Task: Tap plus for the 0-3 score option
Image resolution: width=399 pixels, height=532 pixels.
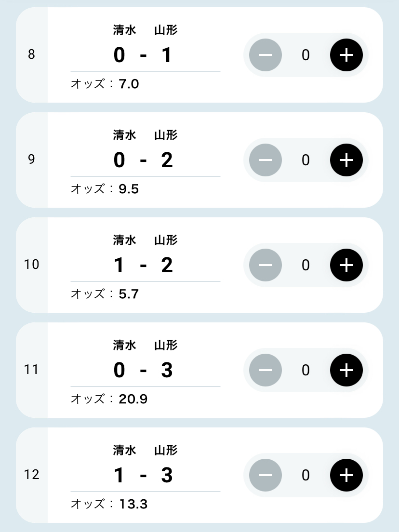Action: coord(346,370)
